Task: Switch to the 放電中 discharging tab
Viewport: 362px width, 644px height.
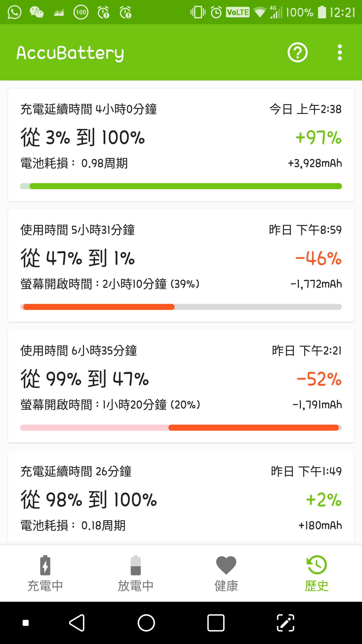Action: (x=136, y=573)
